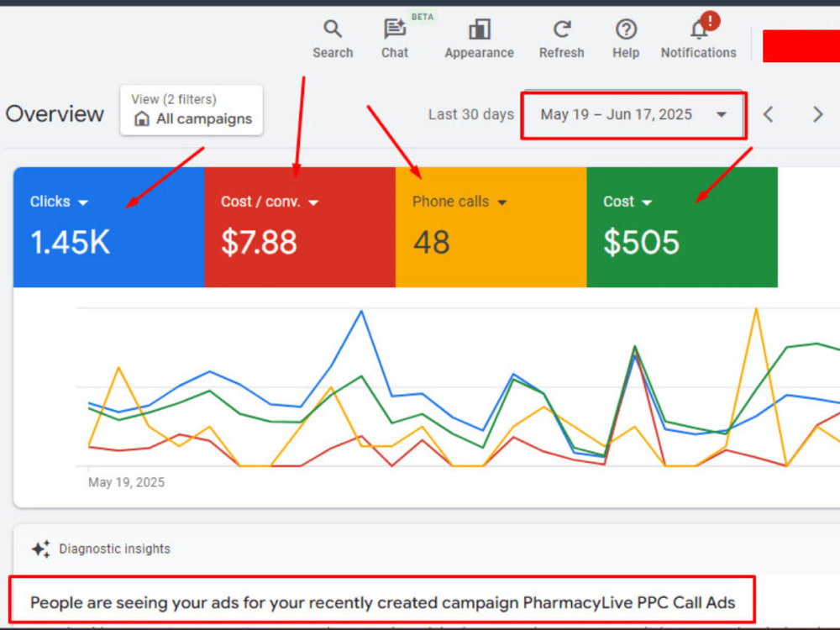840x630 pixels.
Task: Open the Chat beta assistant
Action: click(x=395, y=39)
